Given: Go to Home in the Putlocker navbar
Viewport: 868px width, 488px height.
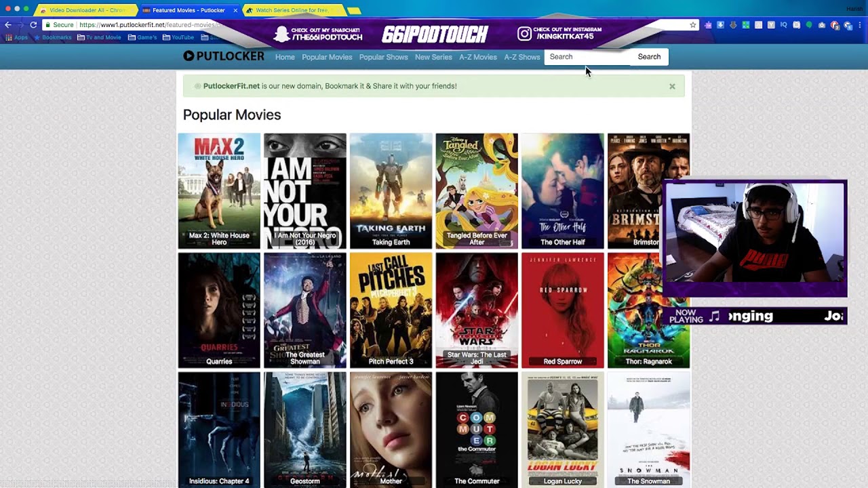Looking at the screenshot, I should [285, 57].
